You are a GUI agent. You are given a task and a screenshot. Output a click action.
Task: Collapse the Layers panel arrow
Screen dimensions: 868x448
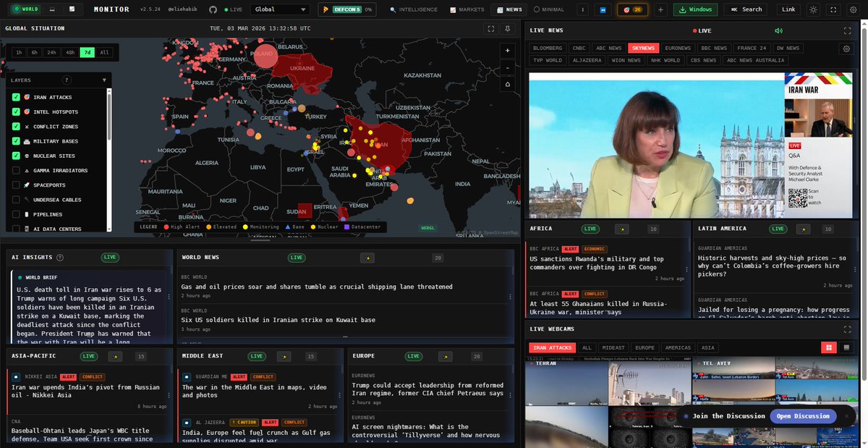pyautogui.click(x=104, y=80)
